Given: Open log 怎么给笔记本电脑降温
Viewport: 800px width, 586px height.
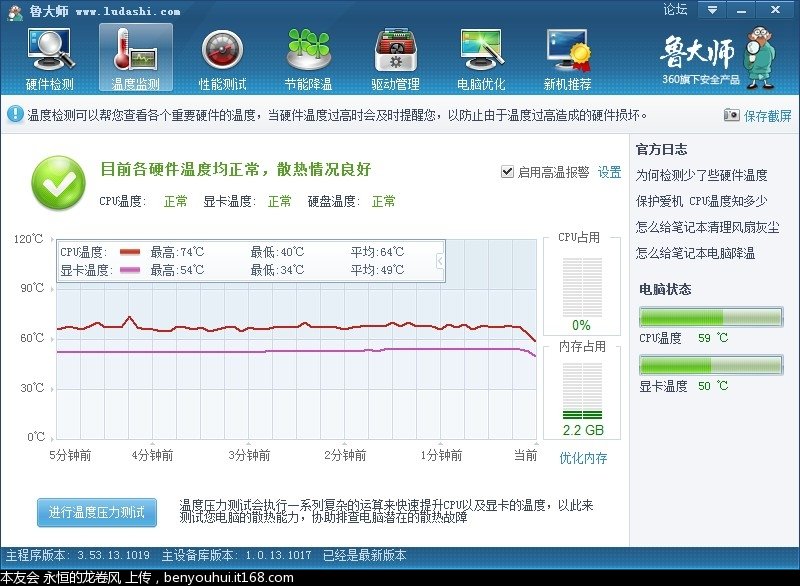Looking at the screenshot, I should (x=695, y=253).
